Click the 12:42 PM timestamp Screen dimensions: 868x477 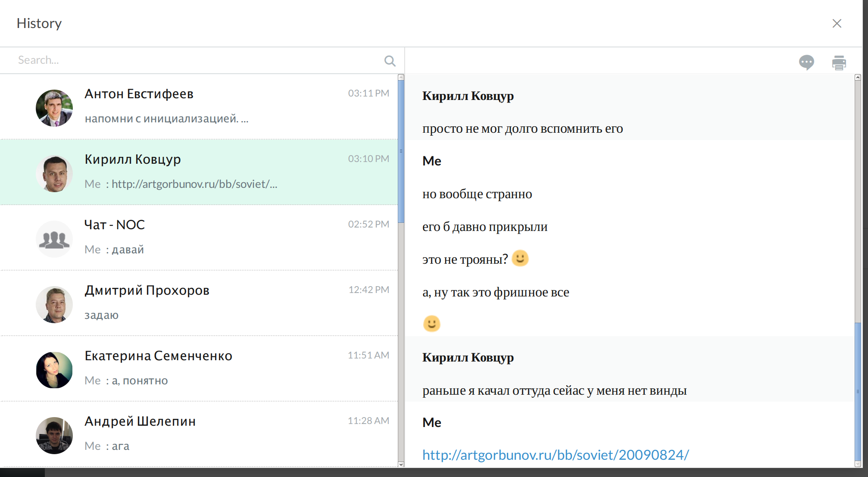(x=368, y=290)
